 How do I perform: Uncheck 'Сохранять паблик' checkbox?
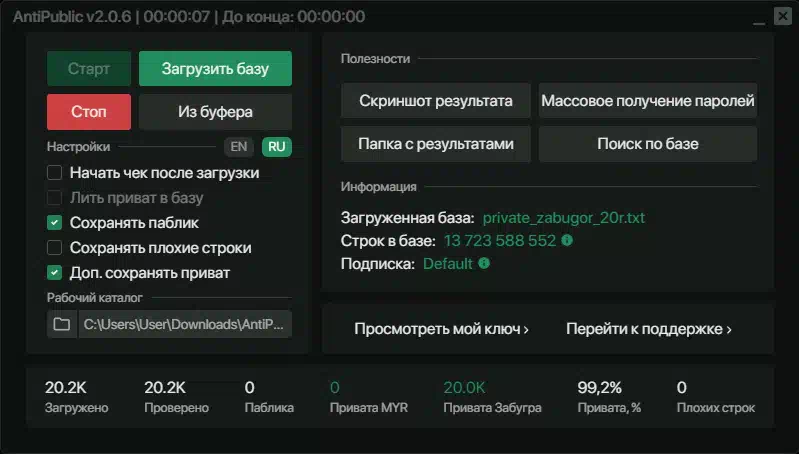55,223
